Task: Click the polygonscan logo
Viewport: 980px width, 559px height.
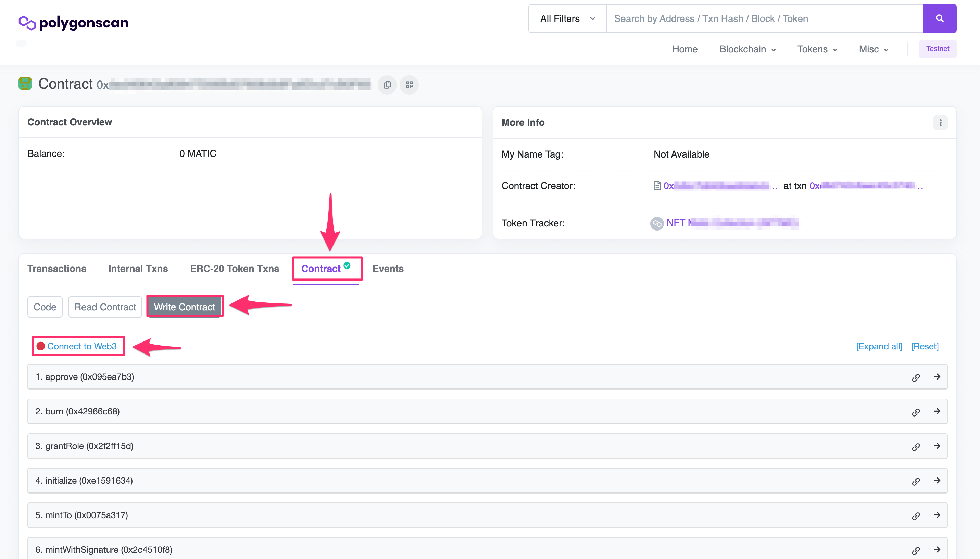Action: (x=74, y=23)
